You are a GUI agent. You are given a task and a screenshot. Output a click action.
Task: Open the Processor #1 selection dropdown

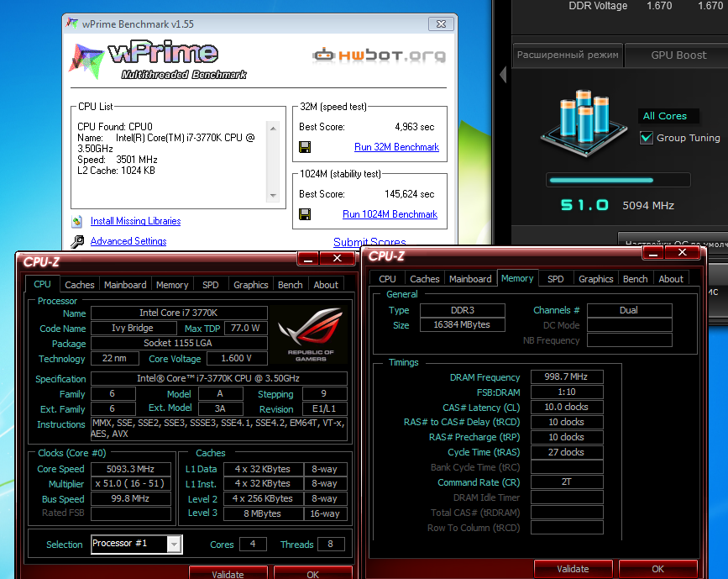[x=174, y=545]
